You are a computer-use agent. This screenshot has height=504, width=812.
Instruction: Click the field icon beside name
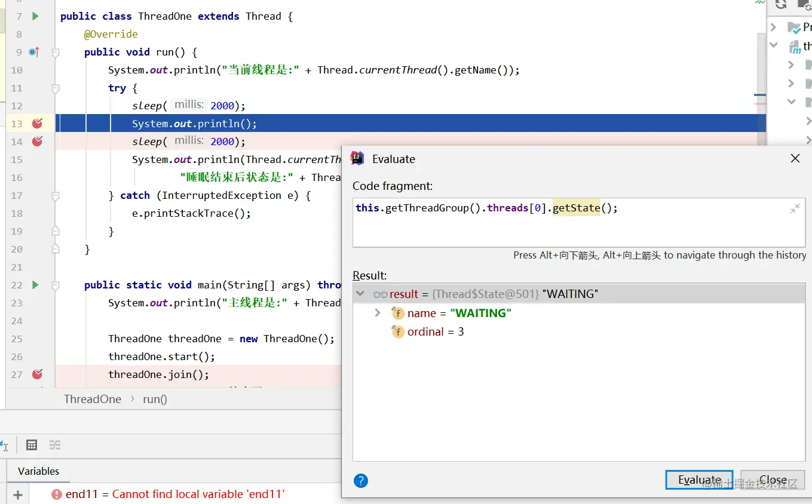[x=398, y=314]
